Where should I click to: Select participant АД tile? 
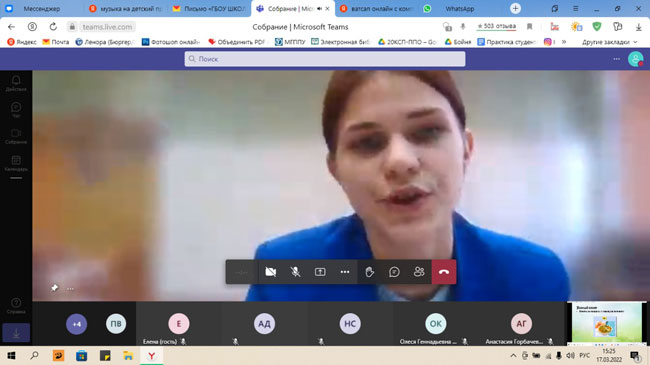point(264,324)
